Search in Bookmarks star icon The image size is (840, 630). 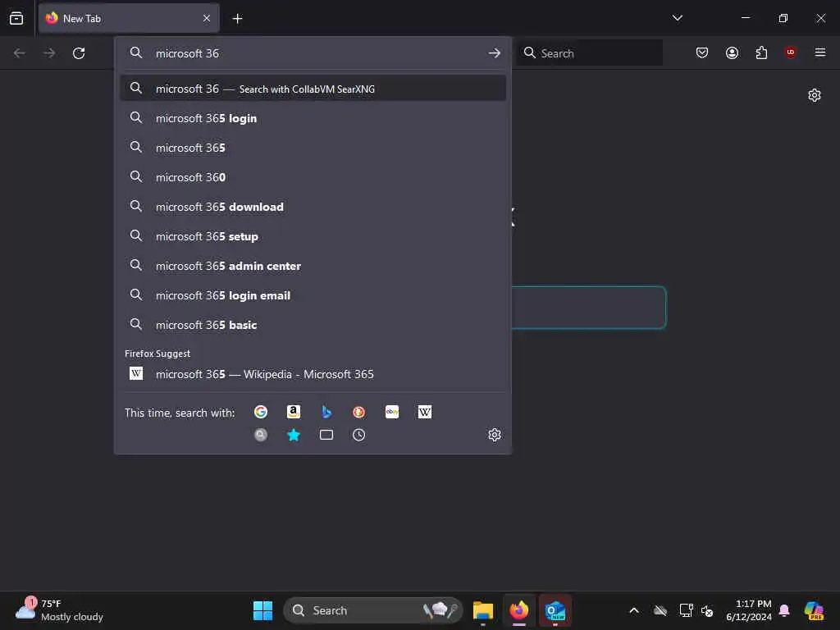pos(294,435)
